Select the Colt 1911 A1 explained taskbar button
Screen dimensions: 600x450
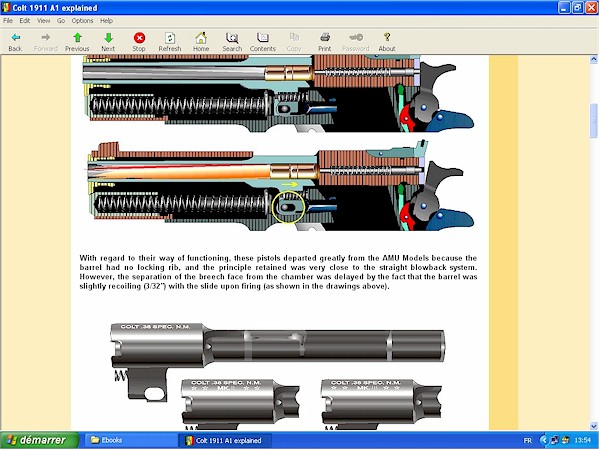[x=225, y=440]
